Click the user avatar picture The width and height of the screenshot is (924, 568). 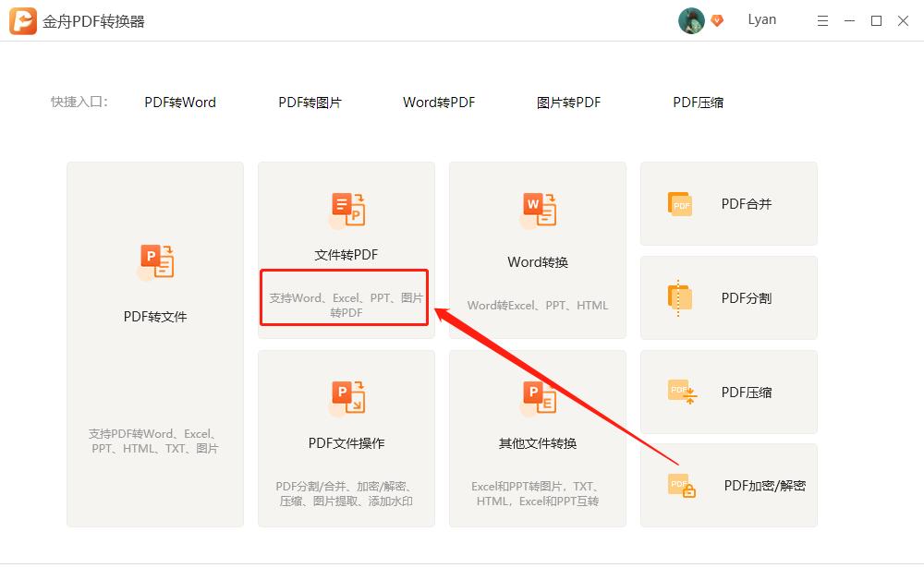[x=690, y=19]
